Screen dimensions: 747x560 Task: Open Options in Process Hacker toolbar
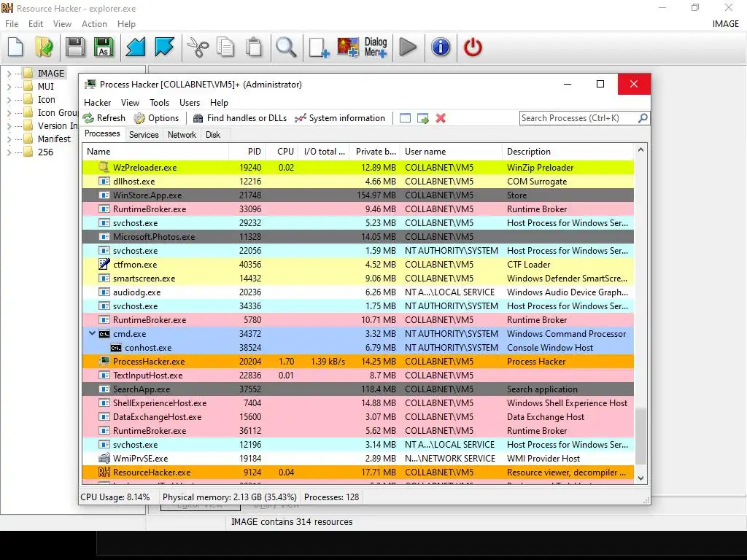(156, 118)
